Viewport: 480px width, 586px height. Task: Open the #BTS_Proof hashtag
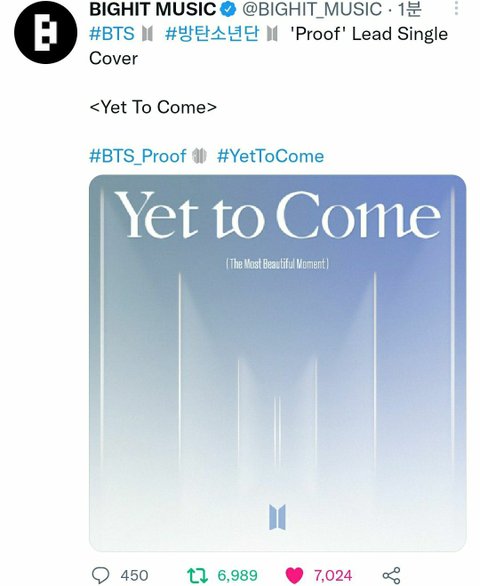[x=138, y=156]
